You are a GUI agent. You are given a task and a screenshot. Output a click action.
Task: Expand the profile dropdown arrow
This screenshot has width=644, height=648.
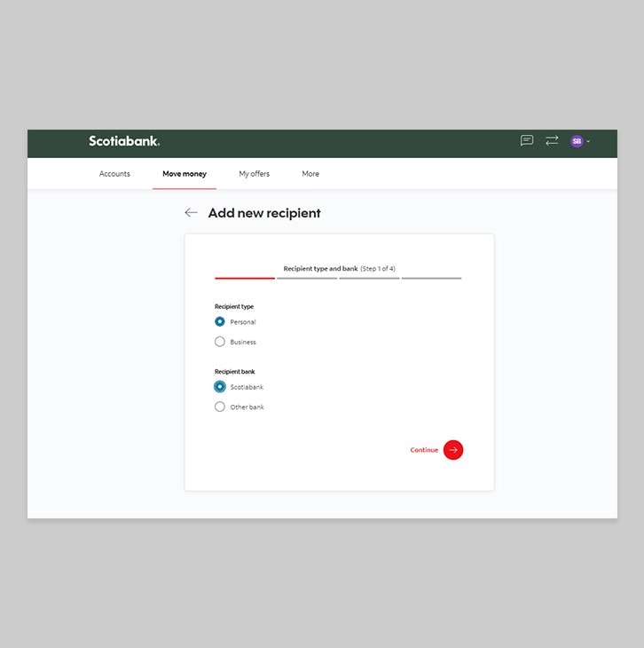coord(588,141)
